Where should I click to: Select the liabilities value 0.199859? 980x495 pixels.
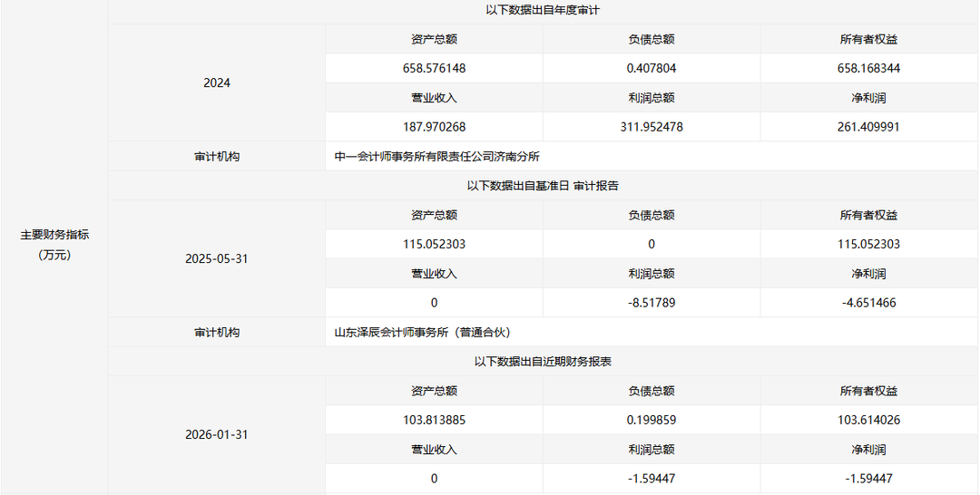click(652, 420)
